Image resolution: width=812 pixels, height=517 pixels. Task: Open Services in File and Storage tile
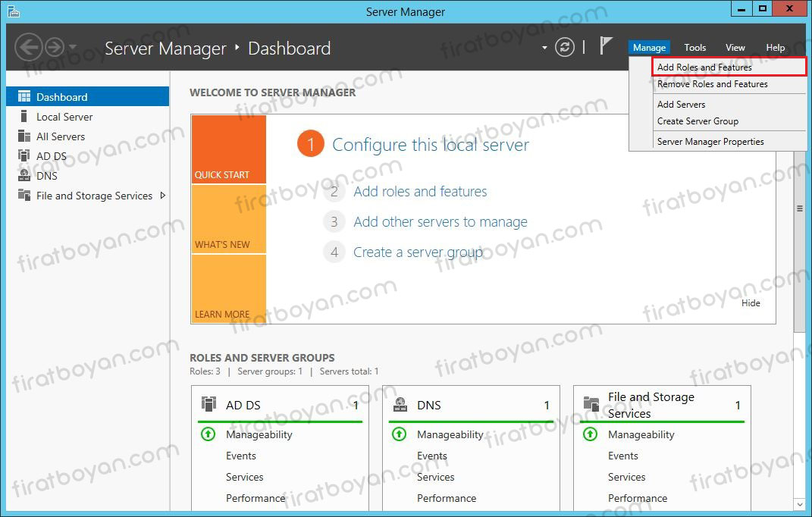tap(626, 477)
